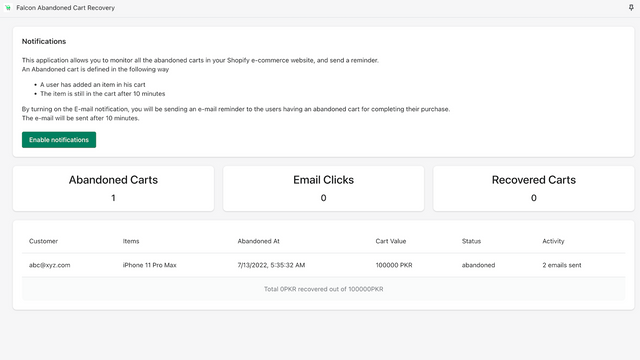Enable notifications with the green button

[59, 140]
